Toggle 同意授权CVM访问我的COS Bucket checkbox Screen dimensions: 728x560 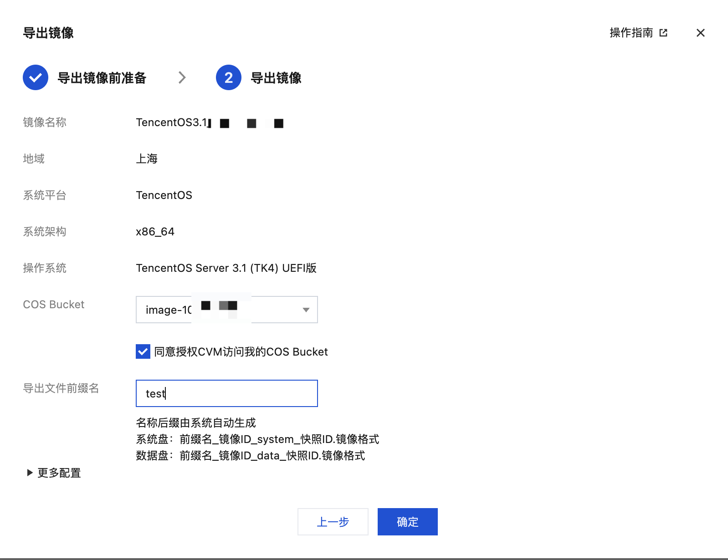143,351
